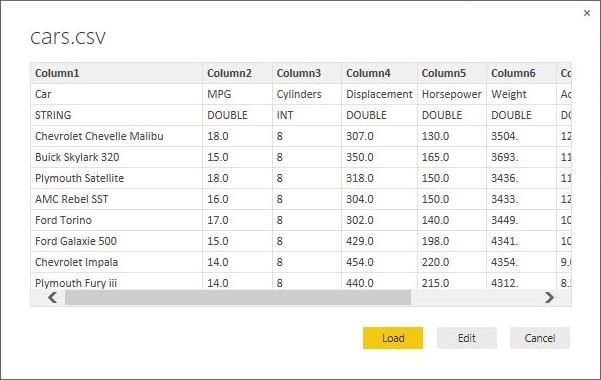Image resolution: width=601 pixels, height=380 pixels.
Task: Click the scroll right arrow
Action: click(x=549, y=297)
